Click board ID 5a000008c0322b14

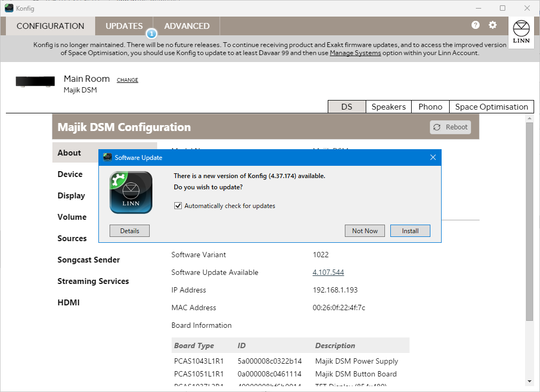point(269,361)
